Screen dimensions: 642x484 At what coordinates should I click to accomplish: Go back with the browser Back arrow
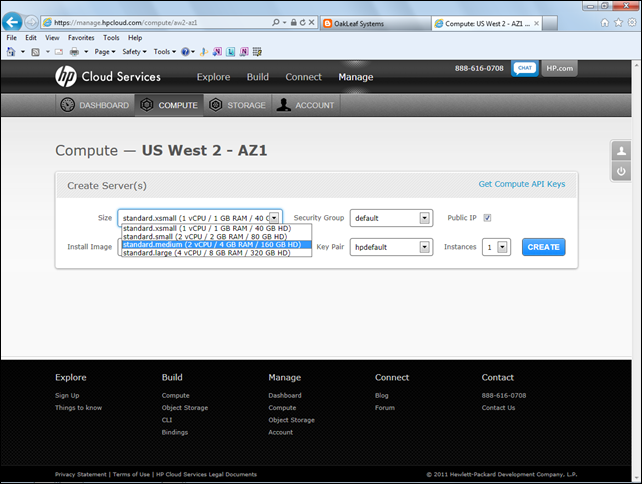coord(12,22)
